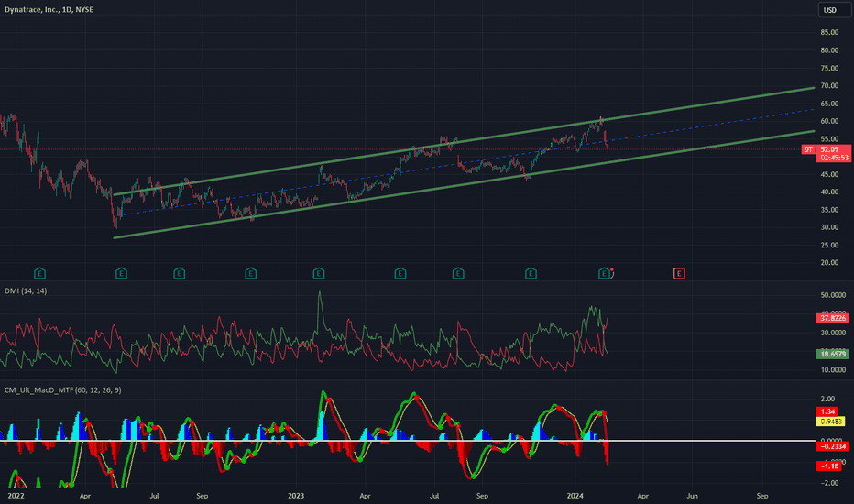This screenshot has height=504, width=854.
Task: Click the 1.34 MACD value label
Action: pyautogui.click(x=829, y=412)
